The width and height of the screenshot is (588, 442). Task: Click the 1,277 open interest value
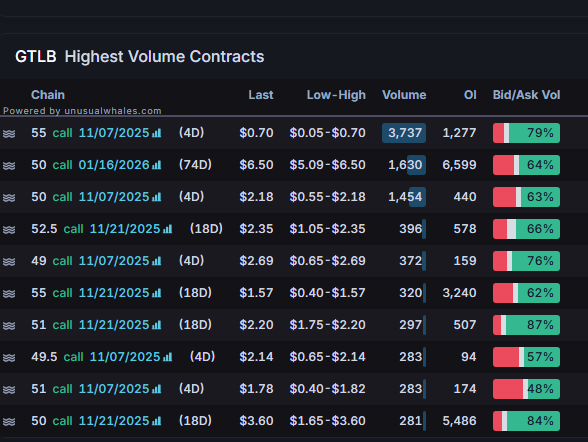(459, 133)
